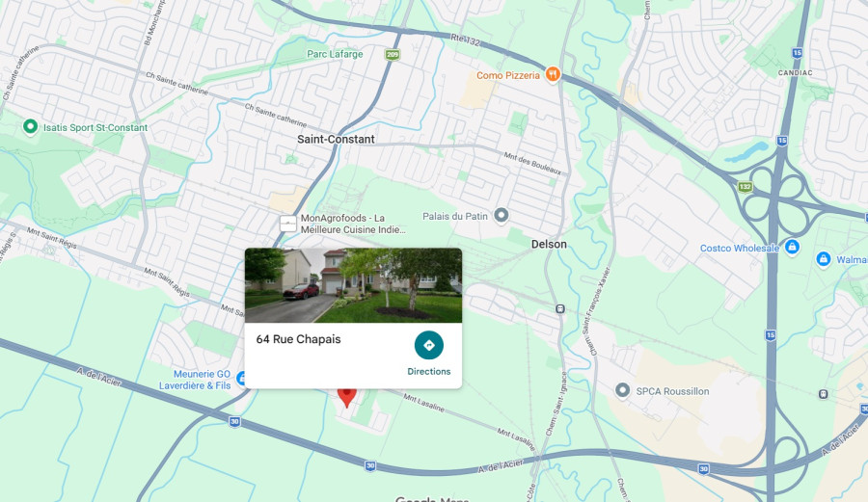This screenshot has height=502, width=868.
Task: Click the Route 209 highway shield
Action: click(393, 54)
